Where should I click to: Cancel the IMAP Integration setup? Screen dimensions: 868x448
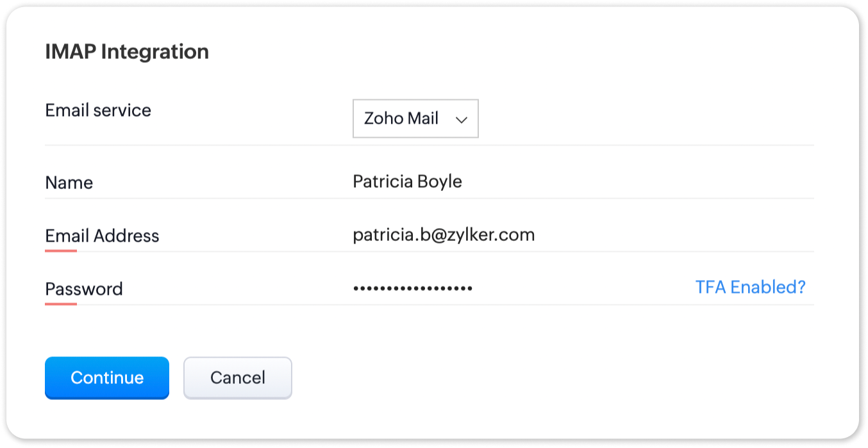click(237, 377)
